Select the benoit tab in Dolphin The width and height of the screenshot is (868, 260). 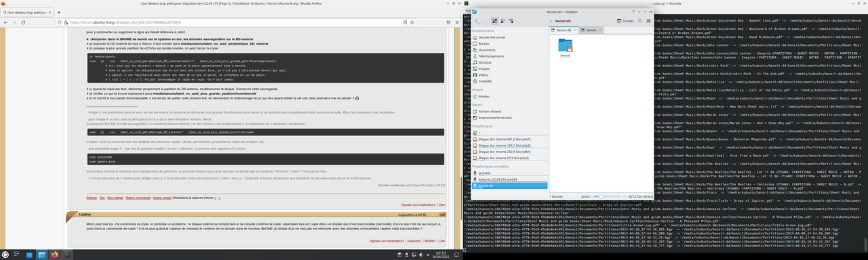(x=591, y=30)
